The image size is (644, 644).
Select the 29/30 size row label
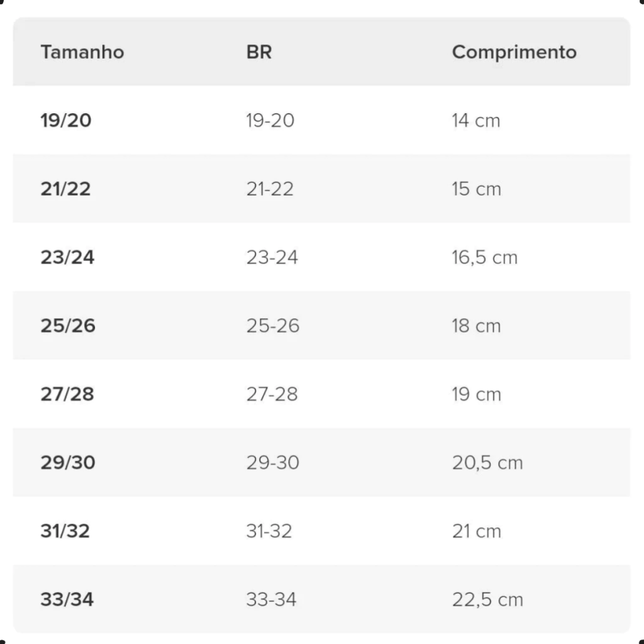click(68, 463)
